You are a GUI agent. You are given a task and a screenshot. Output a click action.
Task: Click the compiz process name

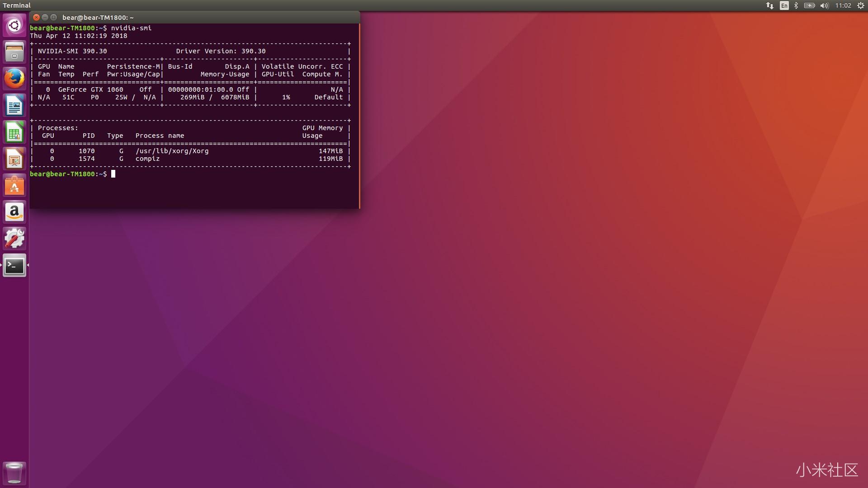pos(147,159)
